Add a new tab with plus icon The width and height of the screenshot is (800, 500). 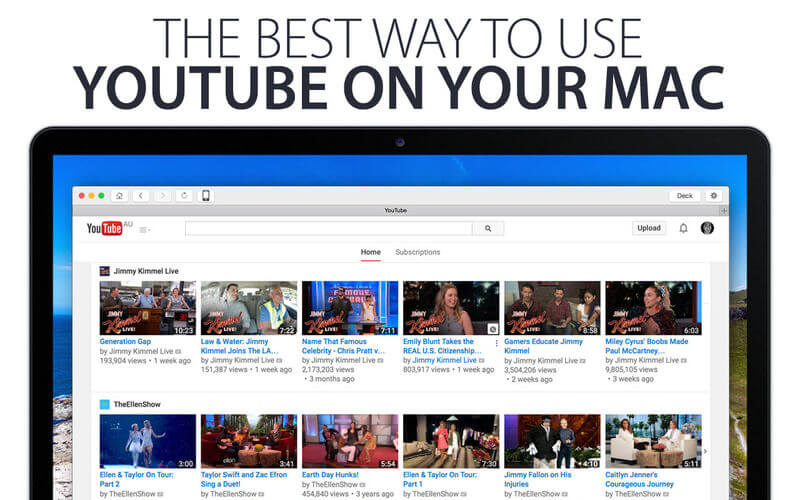(x=723, y=210)
